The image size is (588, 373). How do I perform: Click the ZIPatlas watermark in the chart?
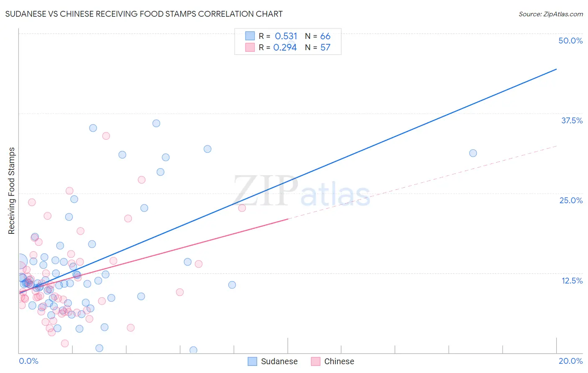click(x=302, y=192)
